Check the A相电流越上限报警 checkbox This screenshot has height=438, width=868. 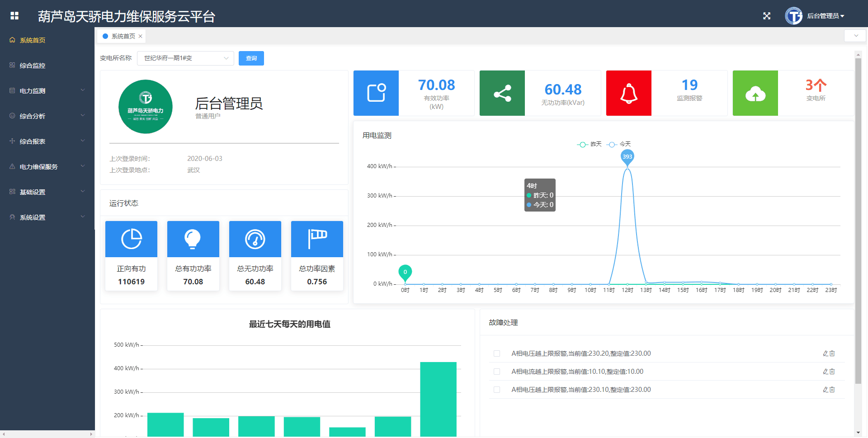coord(497,372)
